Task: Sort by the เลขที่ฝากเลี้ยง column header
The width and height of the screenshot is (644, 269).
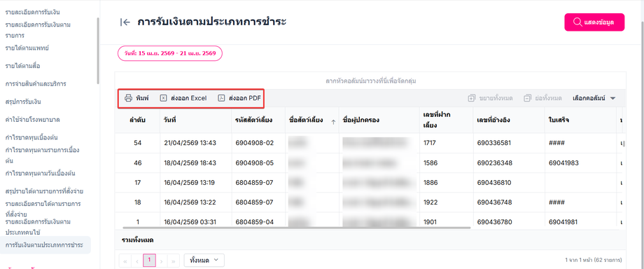Action: (446, 120)
